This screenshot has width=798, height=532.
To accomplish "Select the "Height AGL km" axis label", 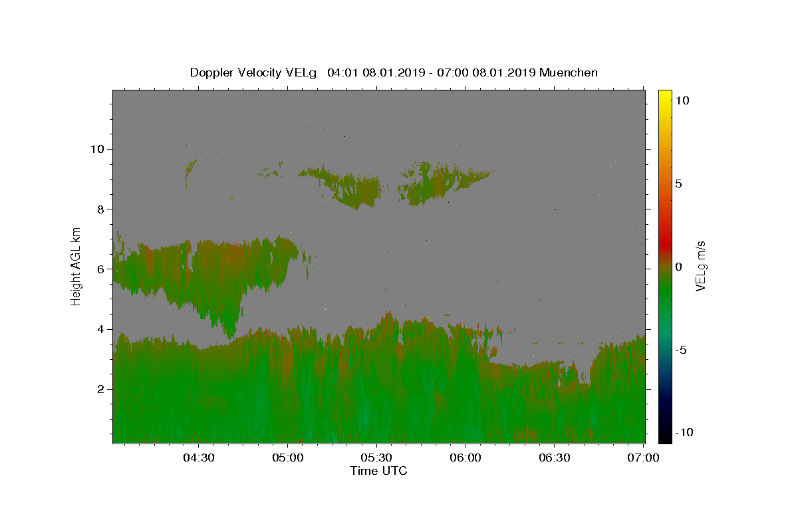I will pyautogui.click(x=76, y=265).
